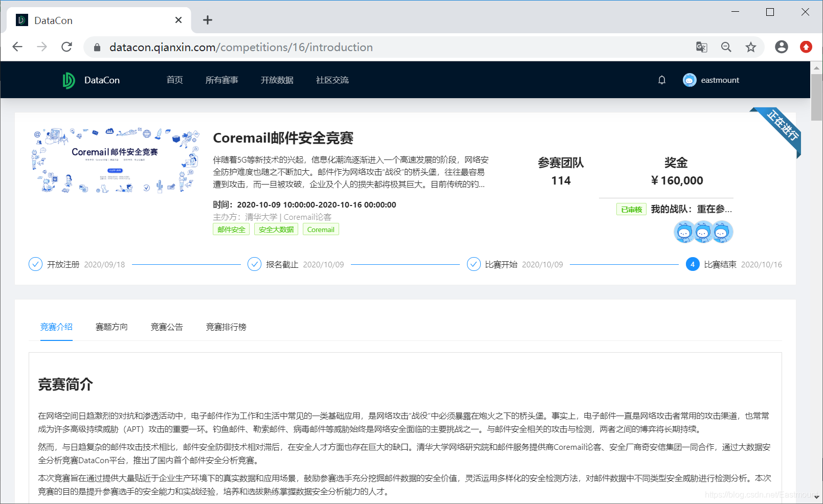Switch to 赛题方向 tab

(x=112, y=327)
